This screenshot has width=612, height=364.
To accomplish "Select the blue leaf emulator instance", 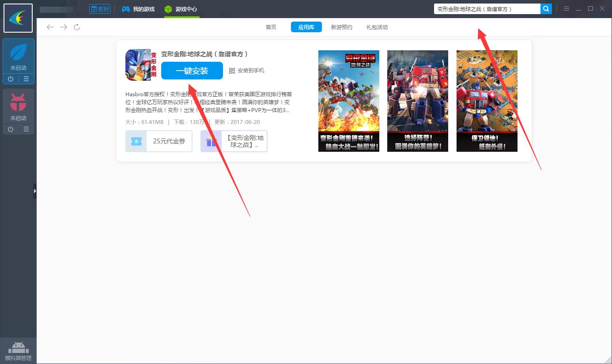I will point(18,56).
